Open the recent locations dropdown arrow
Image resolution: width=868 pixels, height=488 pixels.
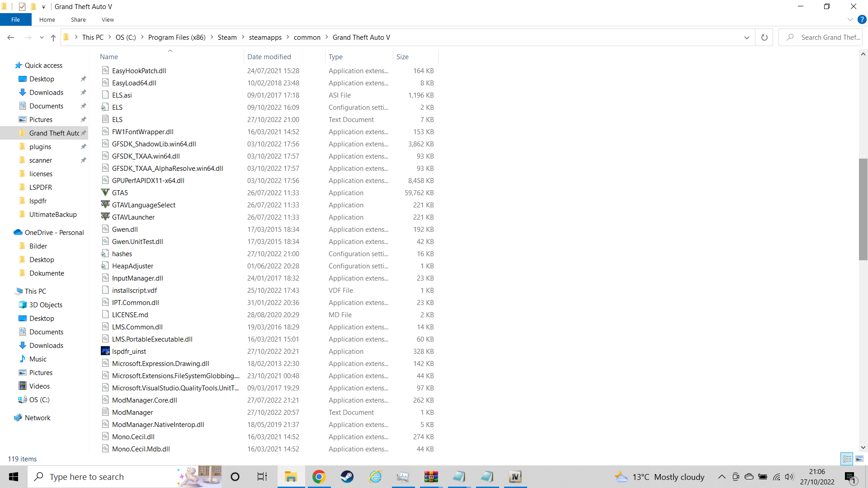[42, 38]
